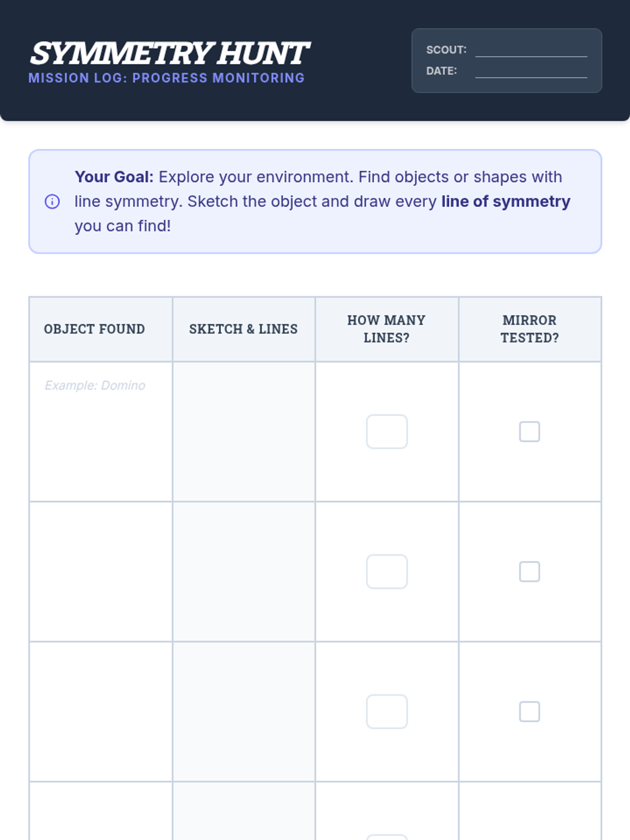Click the Mirror Tested? column header
630x840 pixels.
tap(529, 329)
